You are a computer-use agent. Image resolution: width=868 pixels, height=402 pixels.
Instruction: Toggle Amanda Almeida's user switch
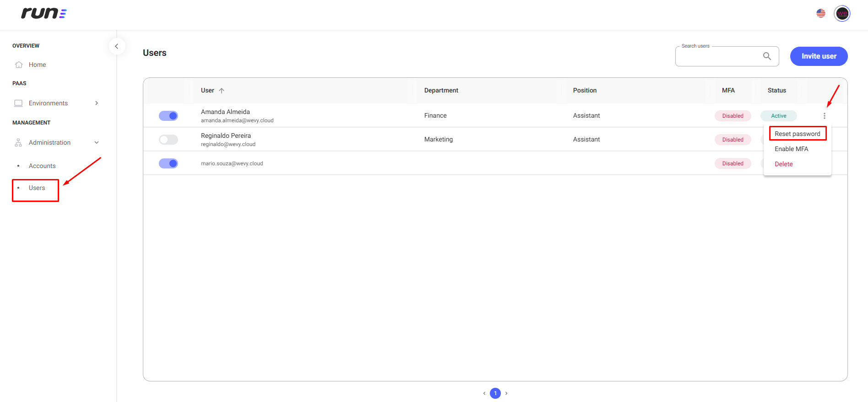[168, 116]
